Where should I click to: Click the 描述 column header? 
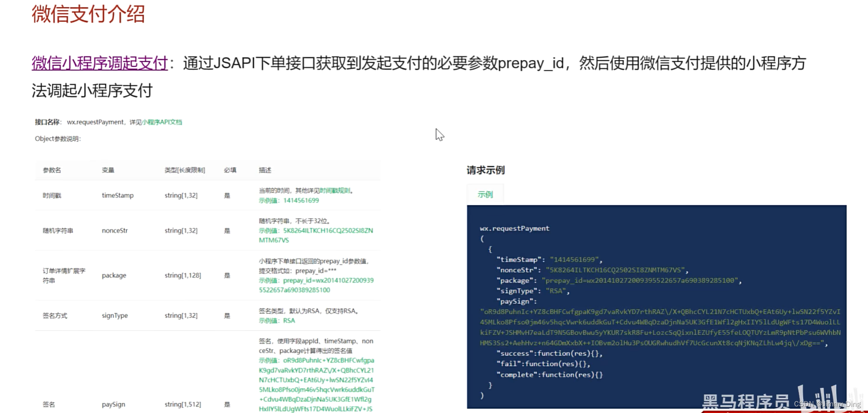click(x=265, y=170)
